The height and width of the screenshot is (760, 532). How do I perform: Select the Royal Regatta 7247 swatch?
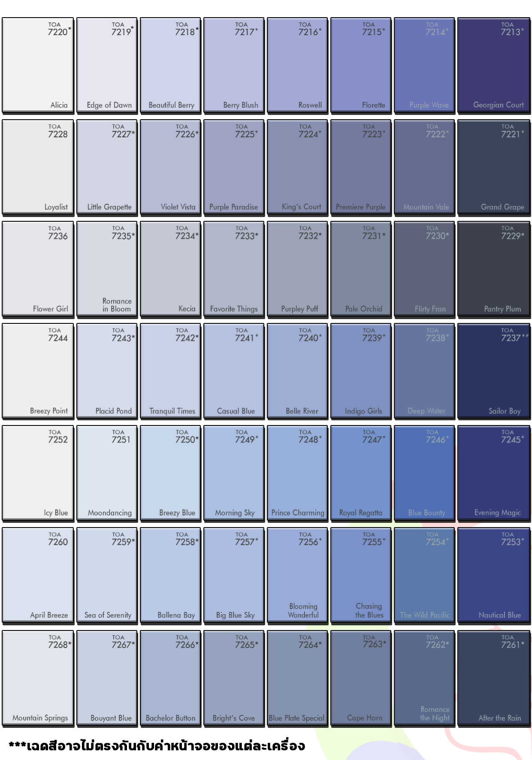tap(361, 473)
